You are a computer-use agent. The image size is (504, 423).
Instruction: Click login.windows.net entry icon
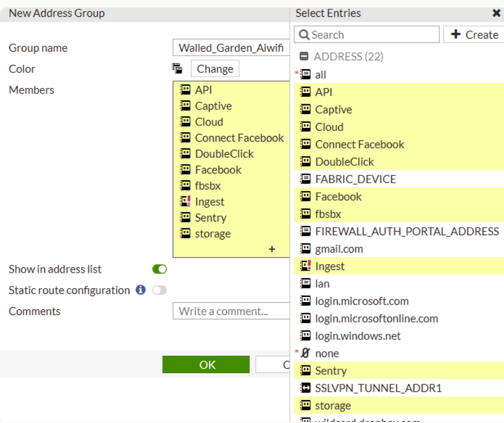tap(306, 336)
